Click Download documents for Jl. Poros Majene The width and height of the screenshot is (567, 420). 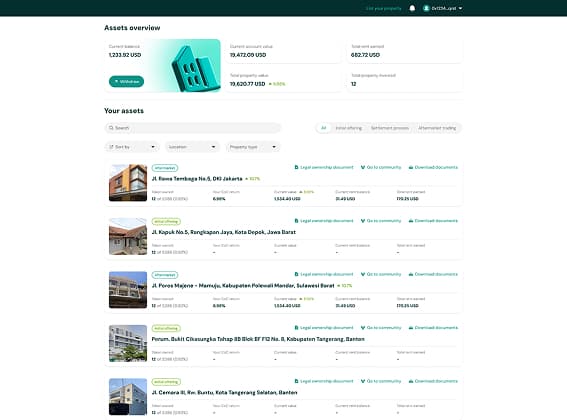point(433,274)
